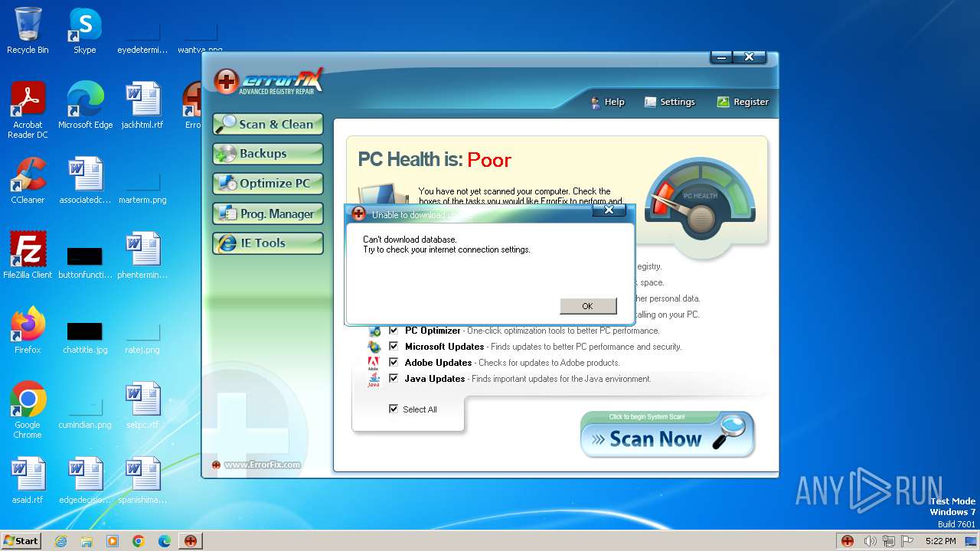The width and height of the screenshot is (980, 551).
Task: Open the Backups section
Action: point(268,154)
